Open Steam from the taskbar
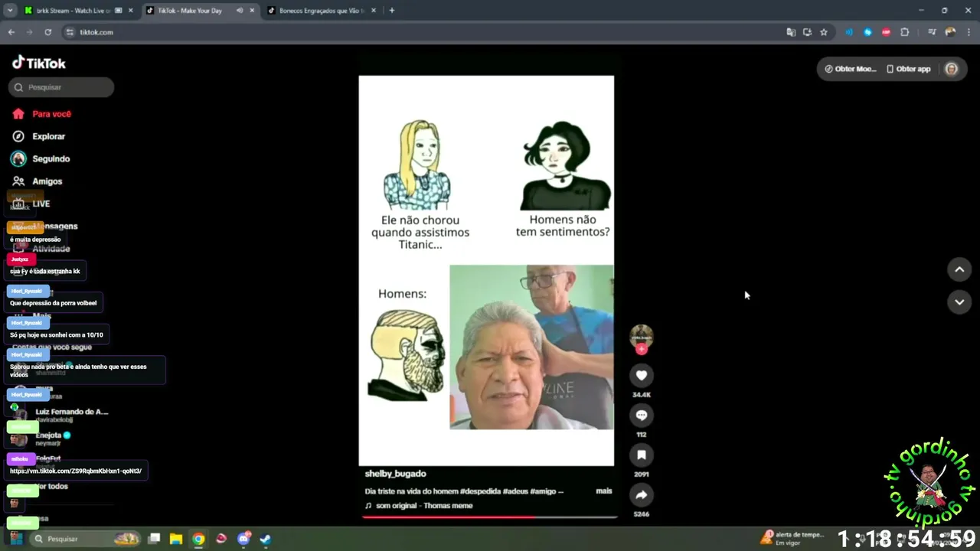Viewport: 980px width, 551px height. coord(265,539)
